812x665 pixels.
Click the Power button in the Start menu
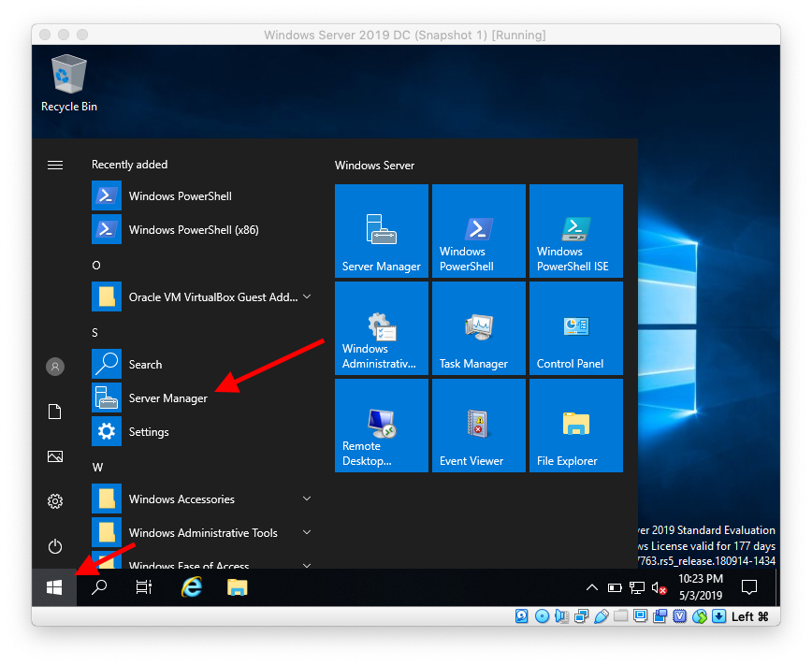point(54,546)
